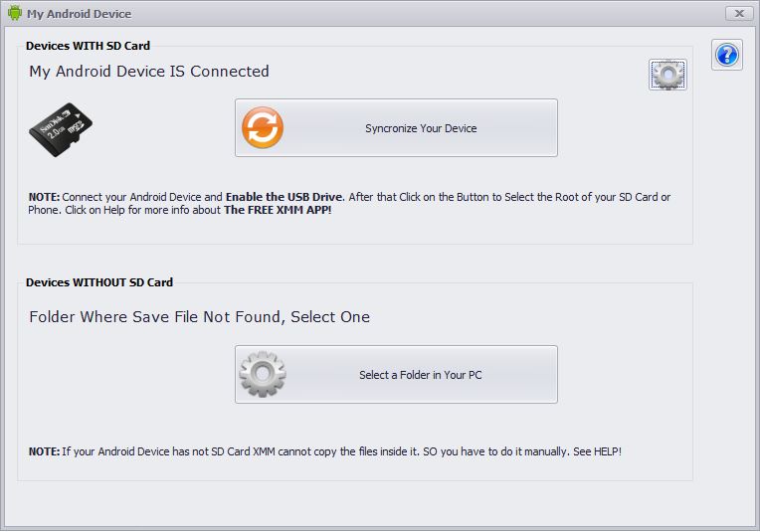Screen dimensions: 760x532
Task: Click the "My Android Device" window title text
Action: click(x=79, y=14)
